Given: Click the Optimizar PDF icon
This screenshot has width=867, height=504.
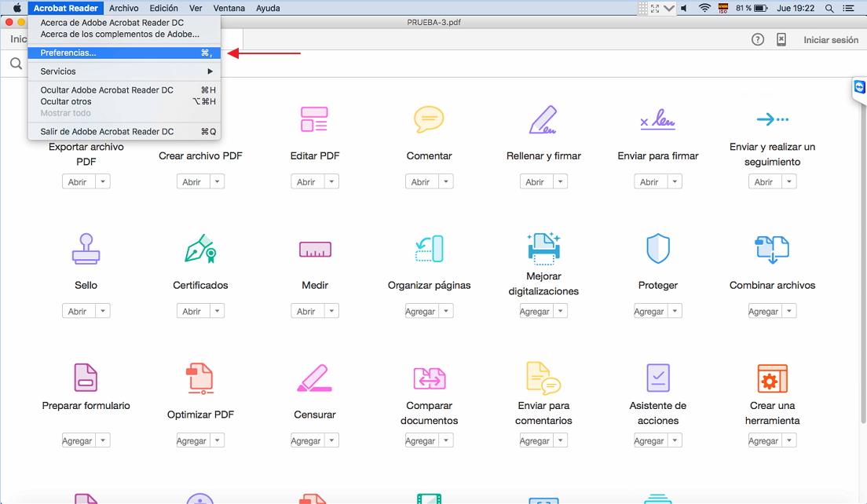Looking at the screenshot, I should coord(199,378).
